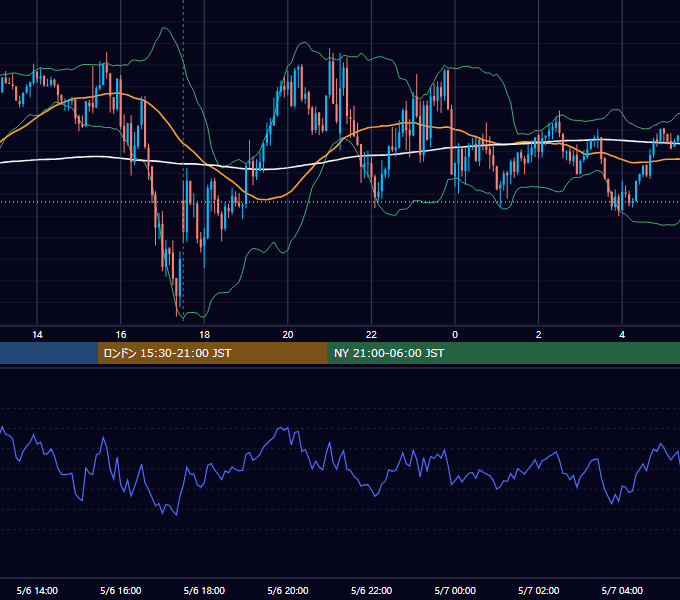The width and height of the screenshot is (680, 600).
Task: Click the '5/6 18:00' label on oscillator axis
Action: pyautogui.click(x=204, y=590)
